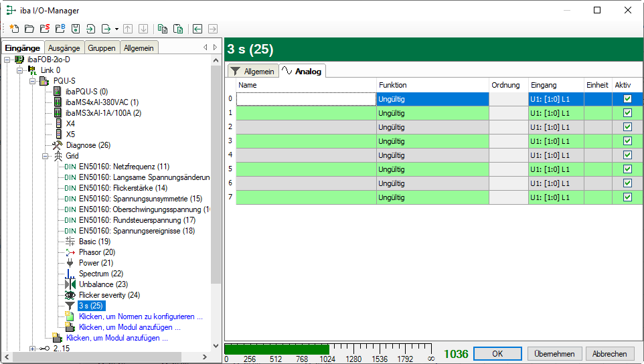The height and width of the screenshot is (364, 644).
Task: Select the Flicker severity (24) eye icon
Action: coord(70,295)
